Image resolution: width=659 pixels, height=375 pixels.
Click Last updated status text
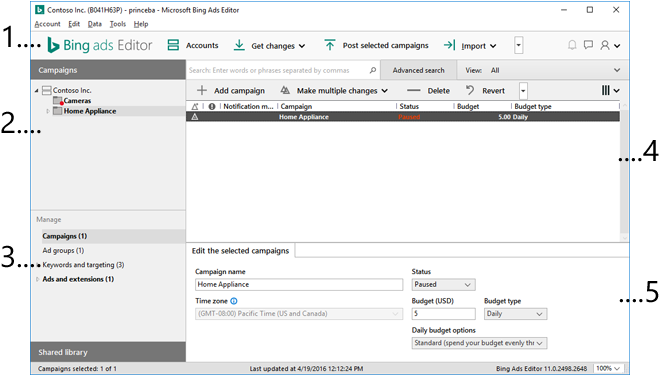(306, 369)
